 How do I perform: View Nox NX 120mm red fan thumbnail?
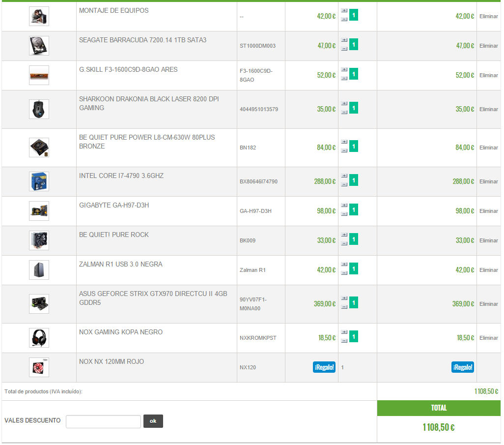[x=39, y=367]
